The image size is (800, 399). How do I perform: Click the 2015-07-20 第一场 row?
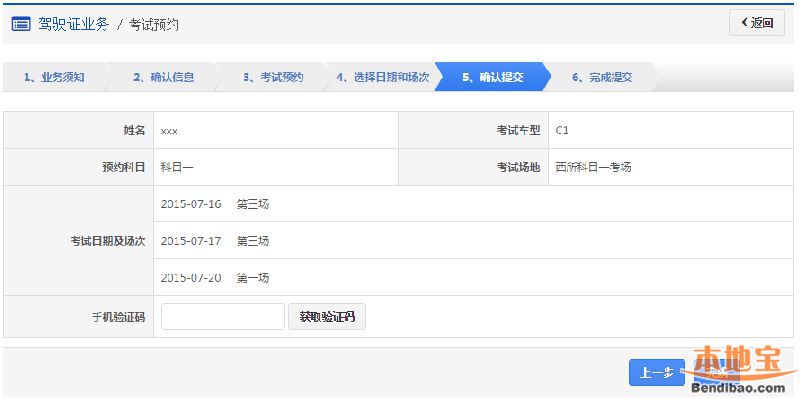tap(473, 278)
